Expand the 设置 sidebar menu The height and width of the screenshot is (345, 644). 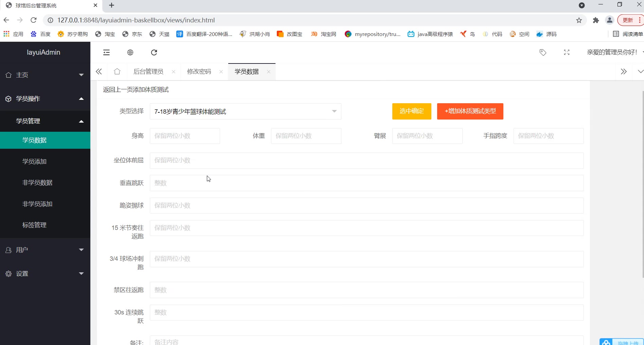pos(45,274)
